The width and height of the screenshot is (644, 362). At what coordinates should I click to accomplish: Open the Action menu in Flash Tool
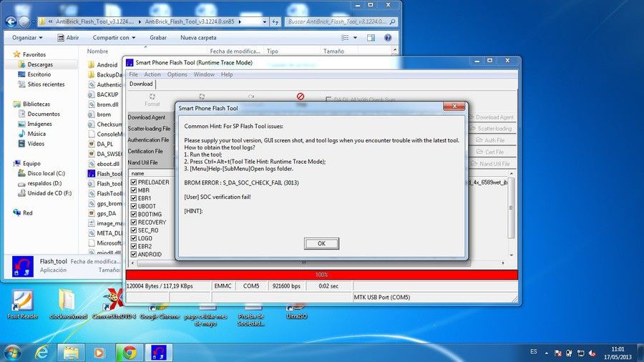point(152,74)
